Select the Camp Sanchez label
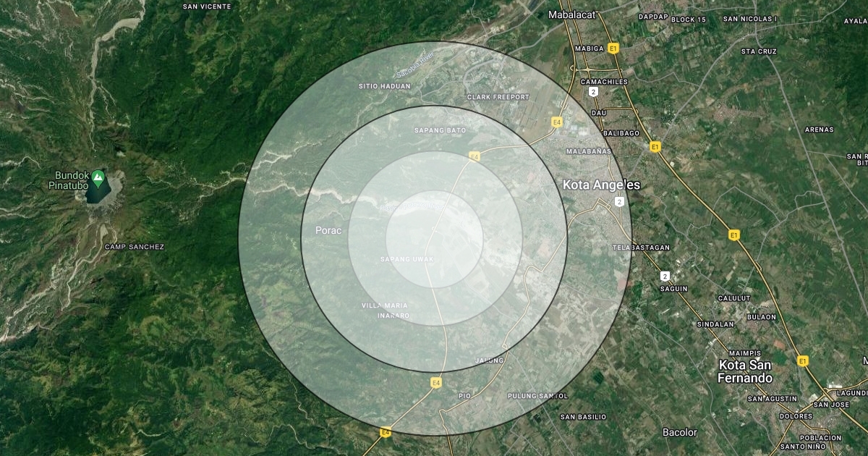868x456 pixels. [135, 247]
